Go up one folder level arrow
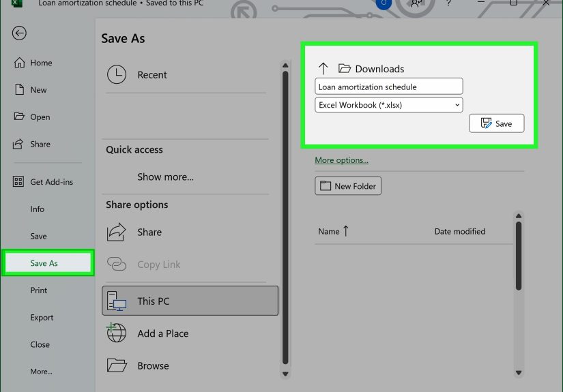 point(323,68)
